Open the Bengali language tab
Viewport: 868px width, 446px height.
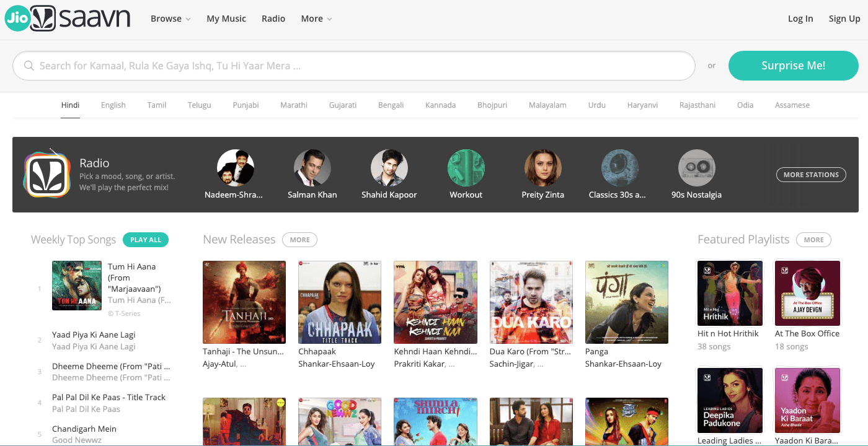coord(391,105)
